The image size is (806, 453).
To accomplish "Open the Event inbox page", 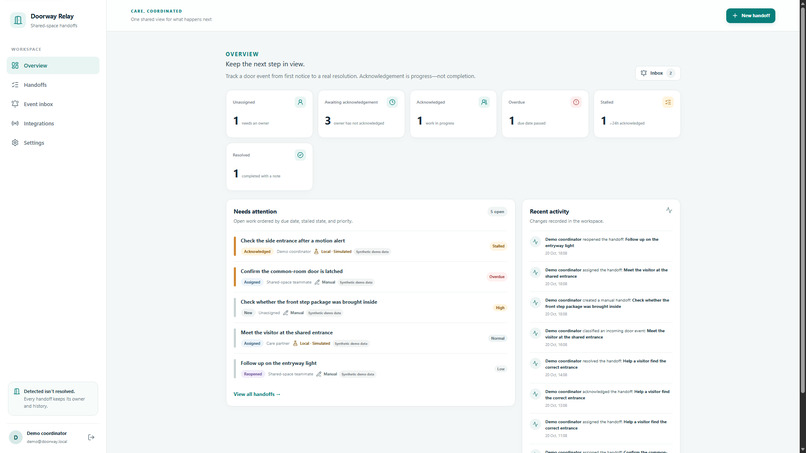I will coord(53,104).
